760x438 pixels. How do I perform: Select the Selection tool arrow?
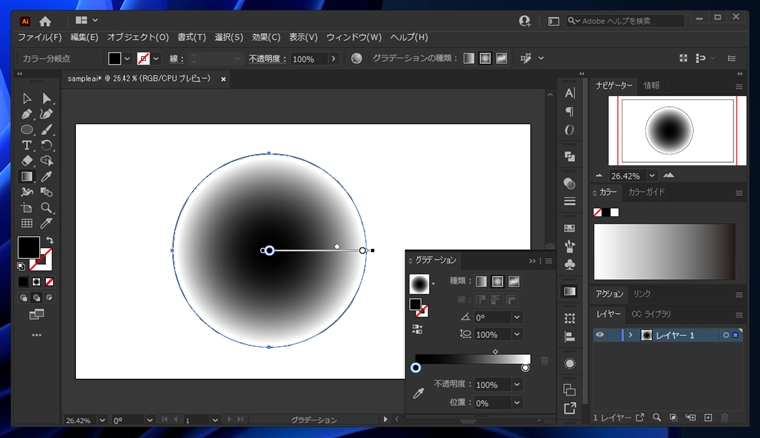tap(27, 99)
